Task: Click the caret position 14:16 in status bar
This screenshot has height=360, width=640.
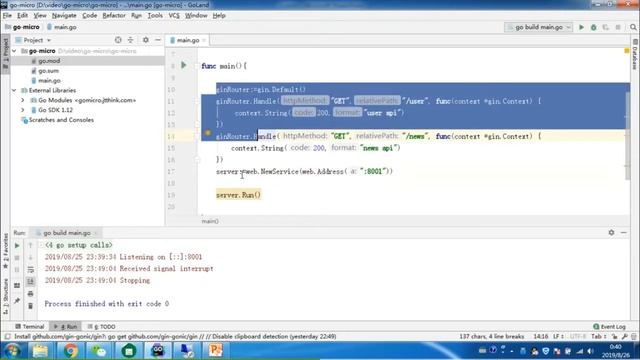Action: click(x=540, y=336)
